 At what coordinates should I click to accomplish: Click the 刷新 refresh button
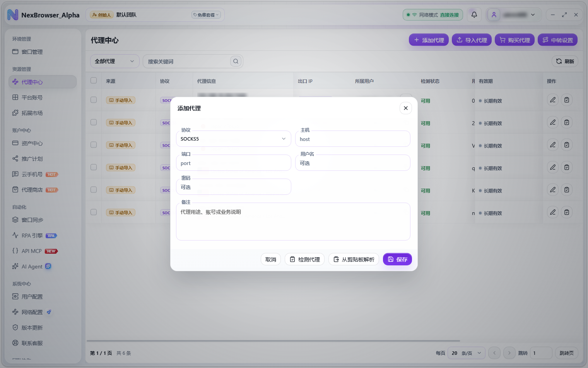tap(565, 61)
